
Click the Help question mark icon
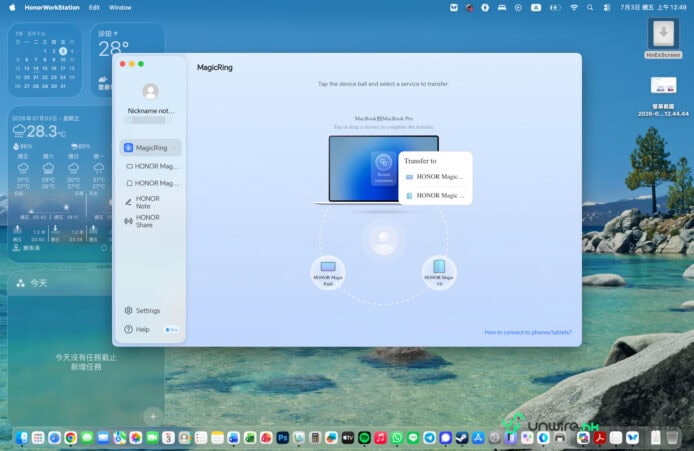[x=128, y=329]
